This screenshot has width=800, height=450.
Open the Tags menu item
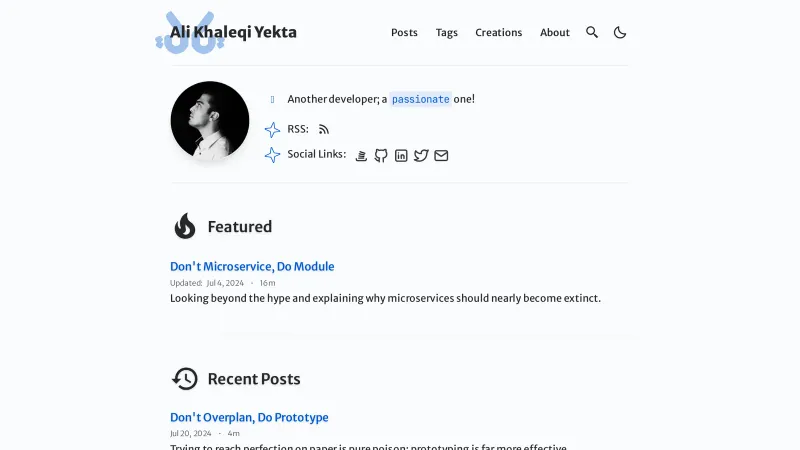coord(447,32)
